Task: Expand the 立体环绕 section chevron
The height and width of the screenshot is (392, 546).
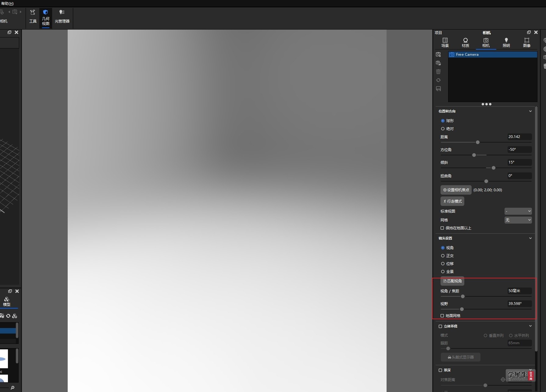Action: coord(530,326)
